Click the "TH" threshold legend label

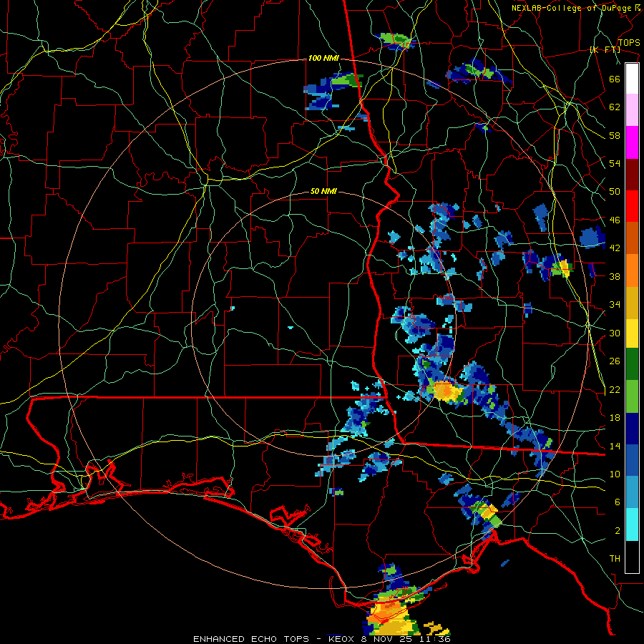(x=615, y=559)
